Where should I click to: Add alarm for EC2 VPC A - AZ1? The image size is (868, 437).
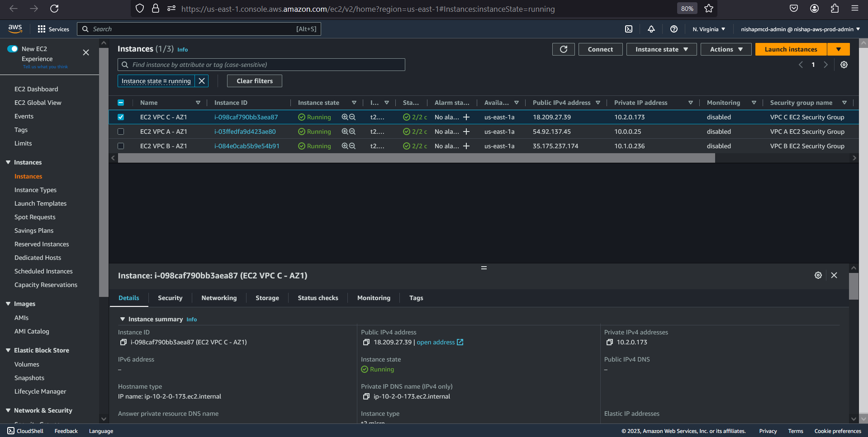pos(466,132)
